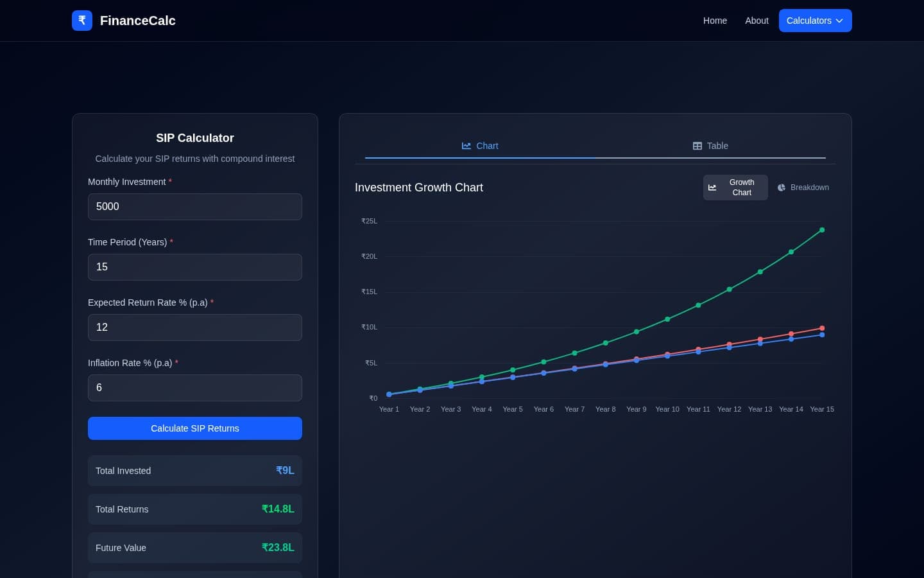Click the Total Invested ₹9L value

[285, 471]
